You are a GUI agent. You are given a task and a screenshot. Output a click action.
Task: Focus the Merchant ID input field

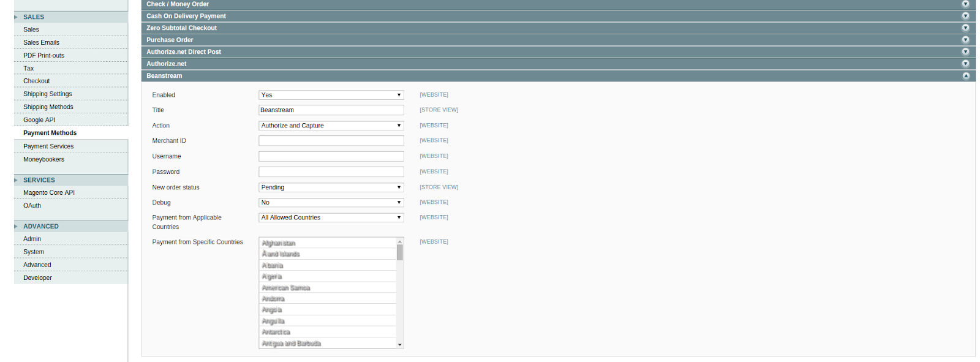click(x=331, y=141)
